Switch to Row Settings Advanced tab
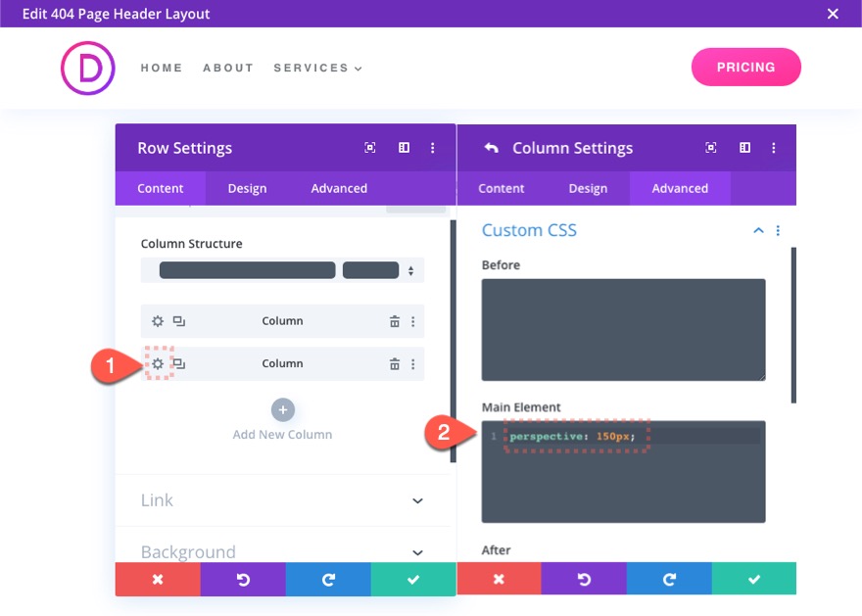 point(339,188)
